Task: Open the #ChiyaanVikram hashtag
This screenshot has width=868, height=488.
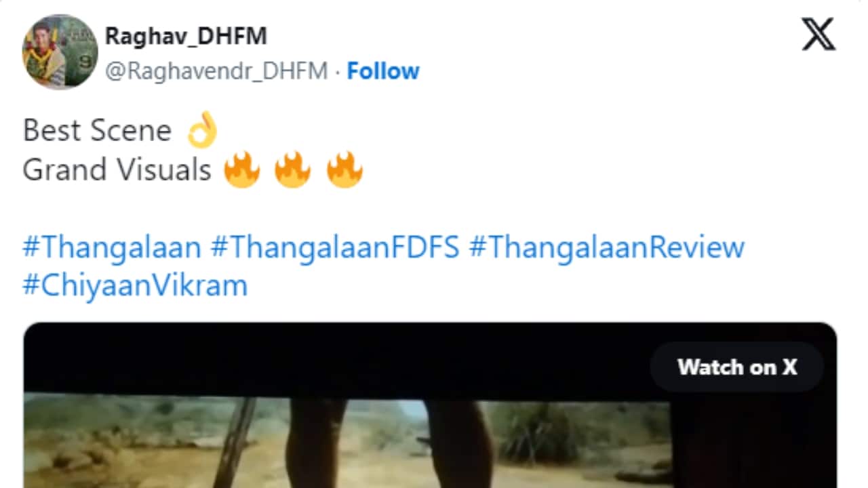Action: 135,285
